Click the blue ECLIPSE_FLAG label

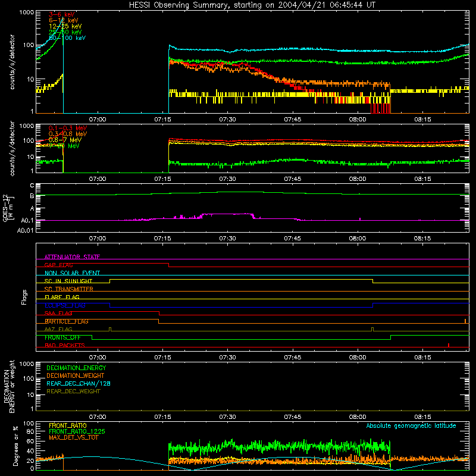click(x=65, y=305)
